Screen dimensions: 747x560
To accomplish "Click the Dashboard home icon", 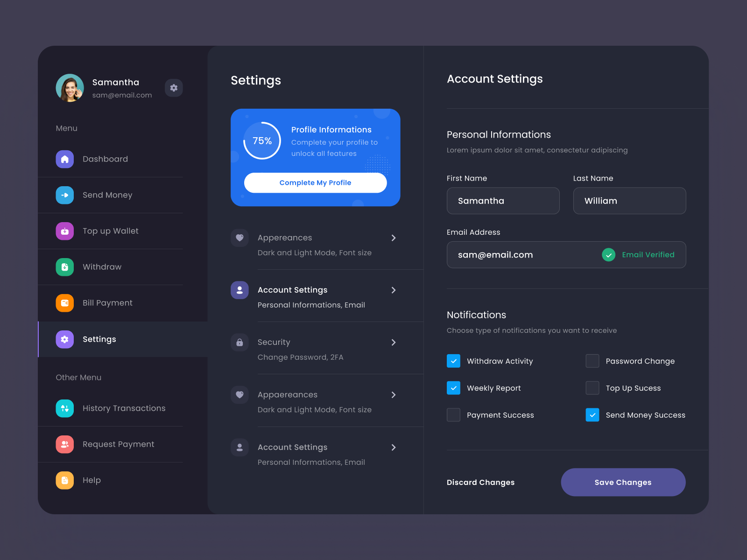I will tap(65, 159).
